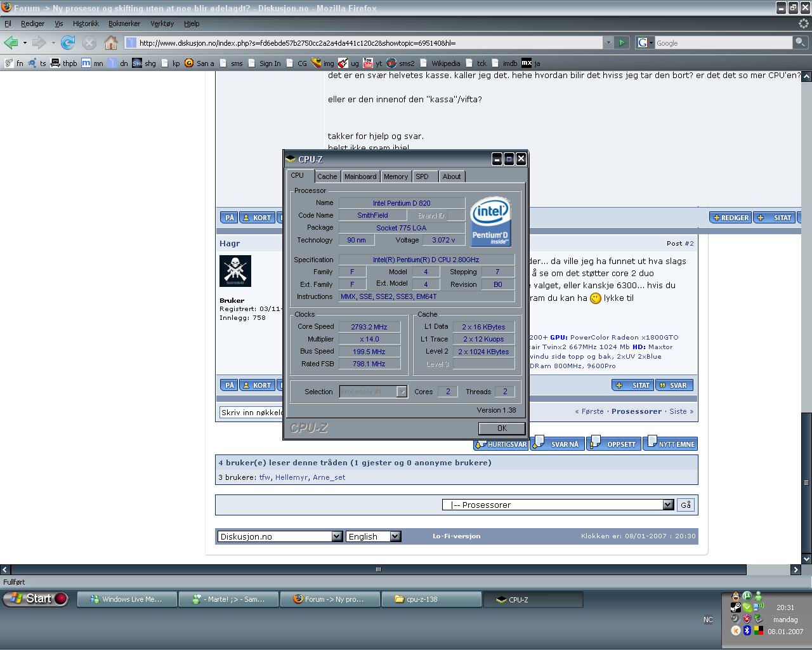812x650 pixels.
Task: Click the Intel Pentium D logo in CPU-Z
Action: [x=490, y=222]
